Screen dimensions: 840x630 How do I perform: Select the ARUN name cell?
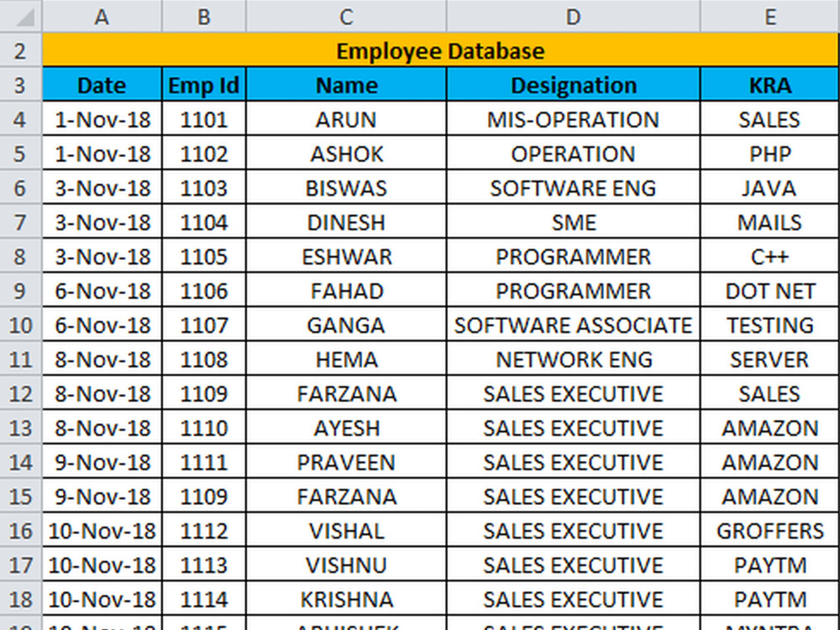coord(346,119)
